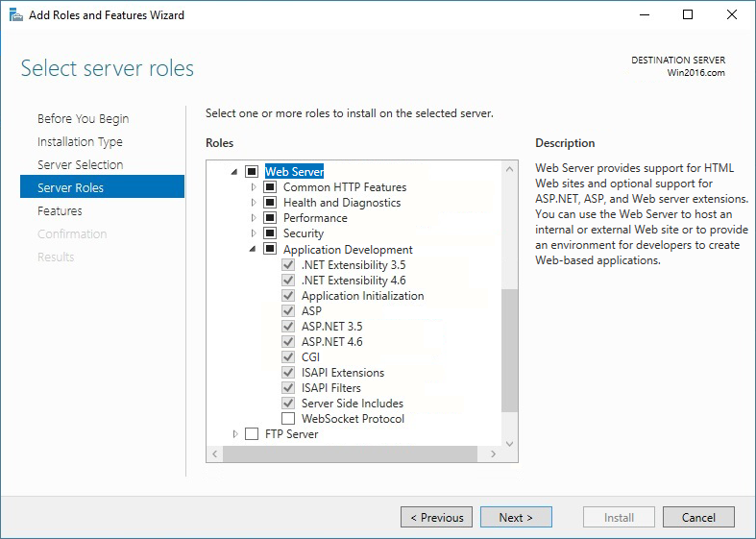
Task: Select Common HTTP Features label
Action: (x=345, y=187)
